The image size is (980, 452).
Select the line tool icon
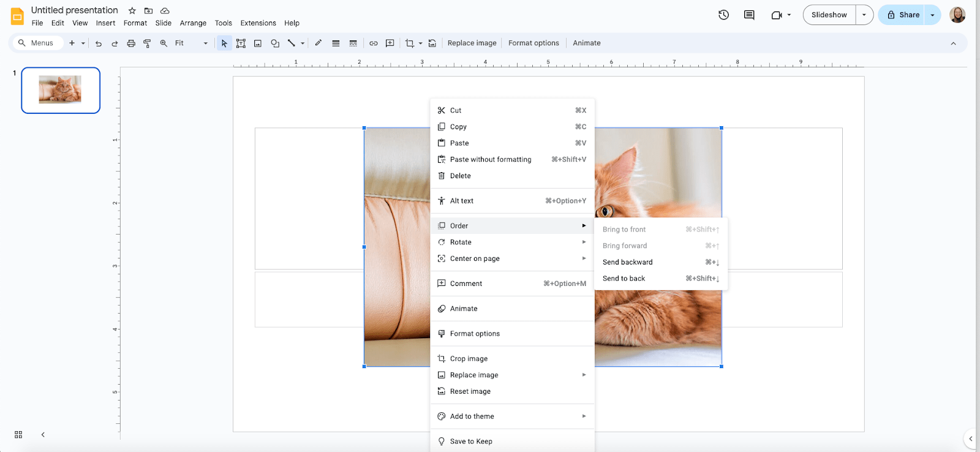292,43
